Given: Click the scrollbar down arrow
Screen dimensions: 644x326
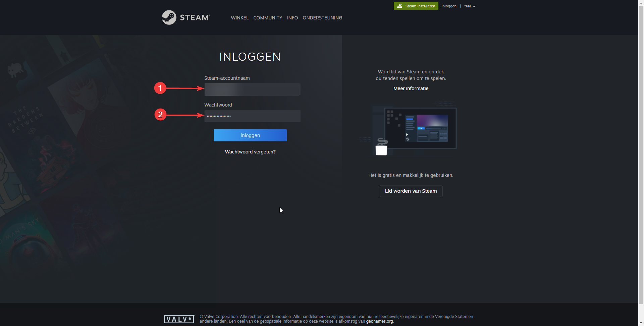Looking at the screenshot, I should point(641,323).
